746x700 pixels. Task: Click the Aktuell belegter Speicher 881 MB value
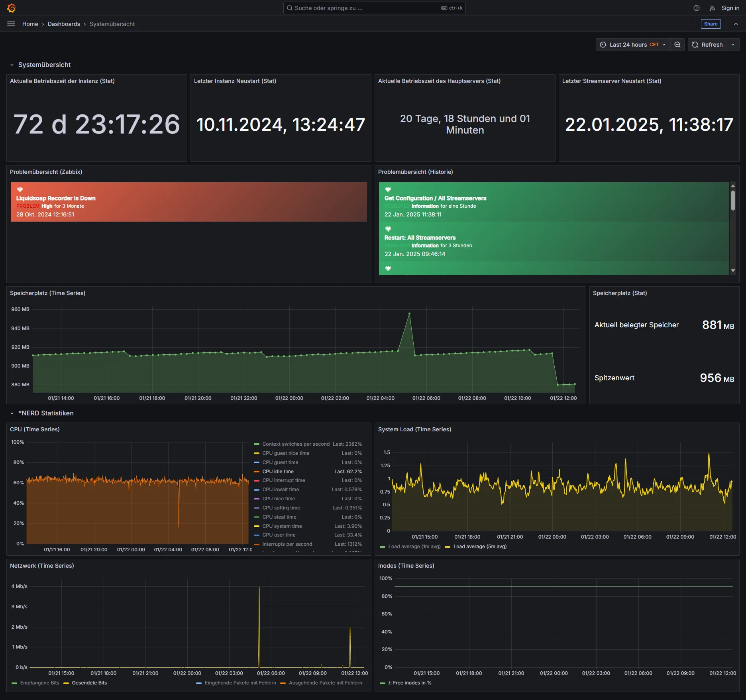coord(718,325)
